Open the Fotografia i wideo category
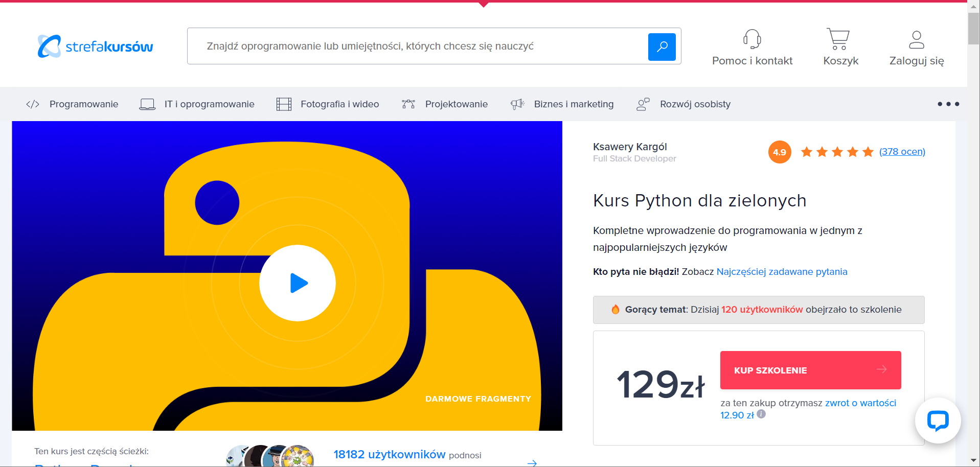This screenshot has width=980, height=467. (x=339, y=104)
